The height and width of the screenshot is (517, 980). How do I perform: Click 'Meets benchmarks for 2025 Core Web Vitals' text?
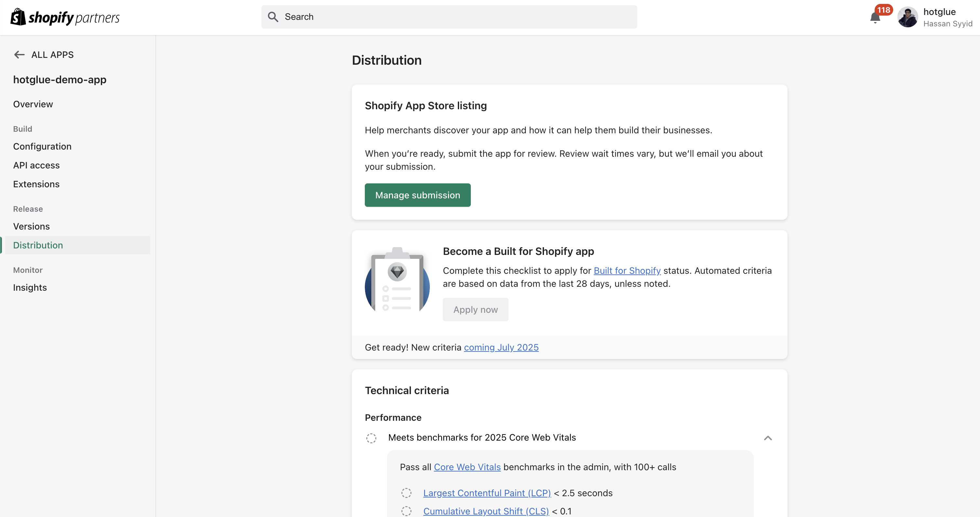pyautogui.click(x=482, y=437)
